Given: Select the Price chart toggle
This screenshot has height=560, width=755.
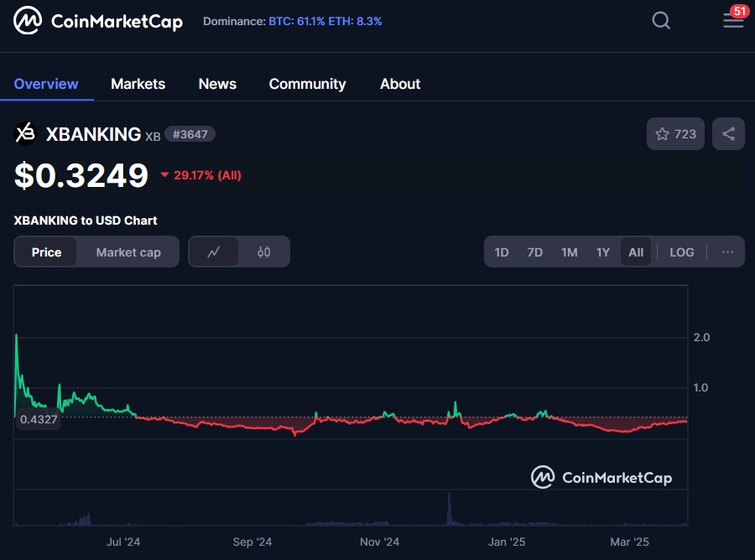Looking at the screenshot, I should coord(46,252).
